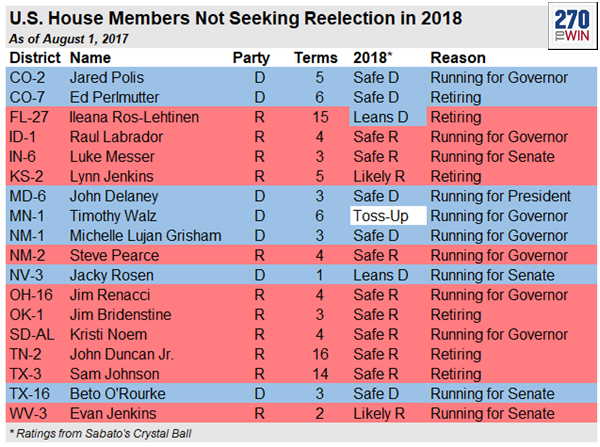Select the Terms column header
Image resolution: width=600 pixels, height=447 pixels.
click(x=316, y=58)
